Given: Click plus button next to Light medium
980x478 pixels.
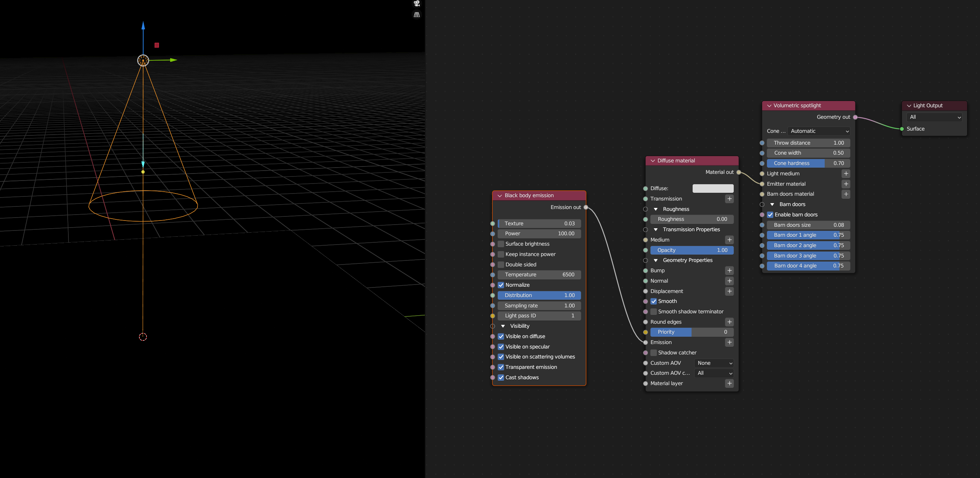Looking at the screenshot, I should (846, 174).
